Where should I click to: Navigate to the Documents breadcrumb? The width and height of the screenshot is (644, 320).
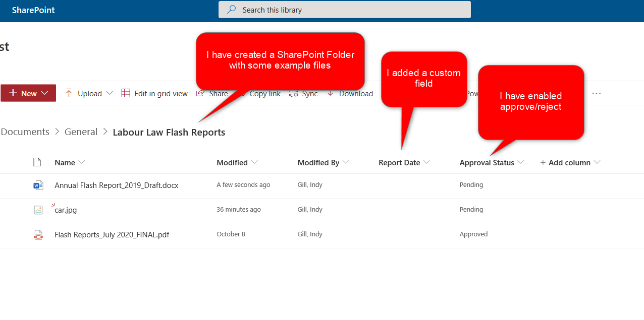tap(24, 132)
